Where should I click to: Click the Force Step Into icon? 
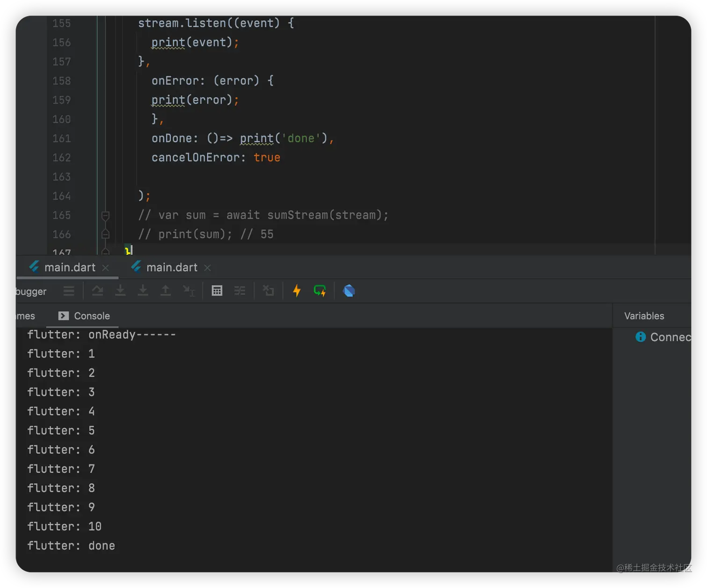coord(143,291)
